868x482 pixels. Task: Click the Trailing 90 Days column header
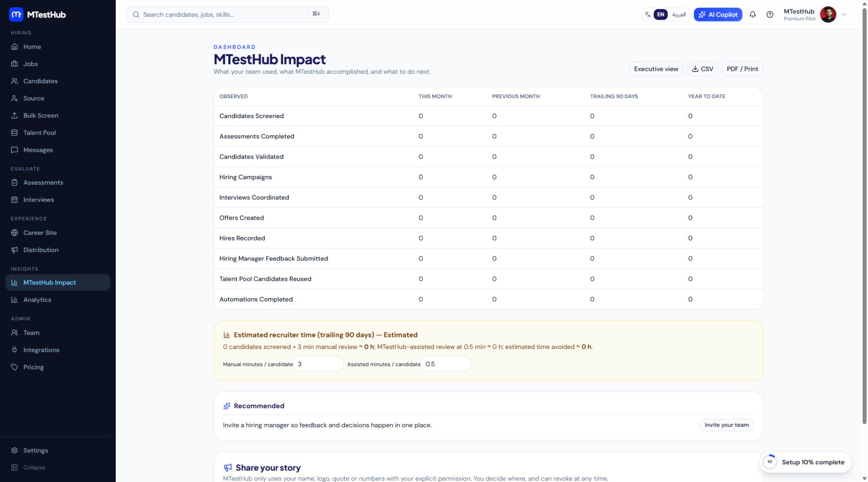pos(614,96)
